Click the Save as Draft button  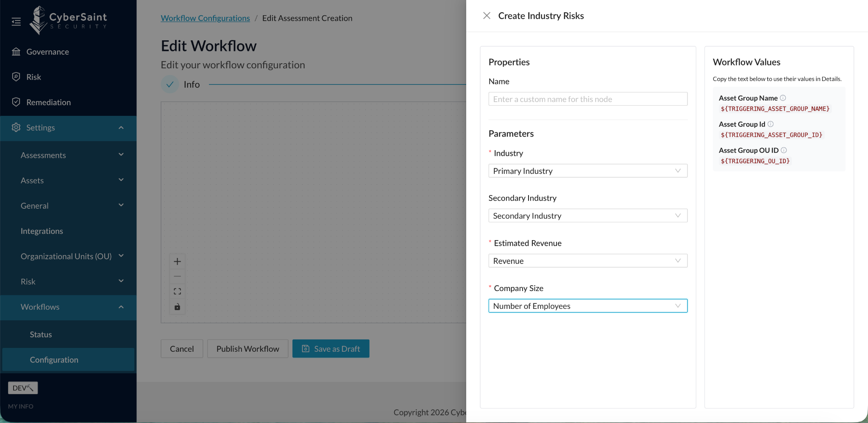coord(331,349)
